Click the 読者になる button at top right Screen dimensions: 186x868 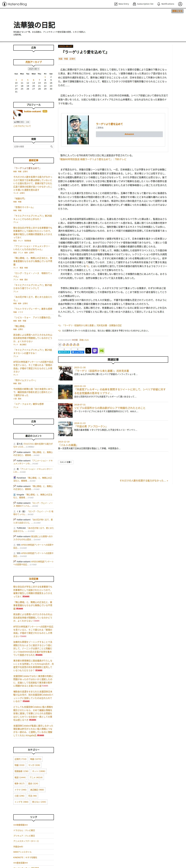(177, 11)
